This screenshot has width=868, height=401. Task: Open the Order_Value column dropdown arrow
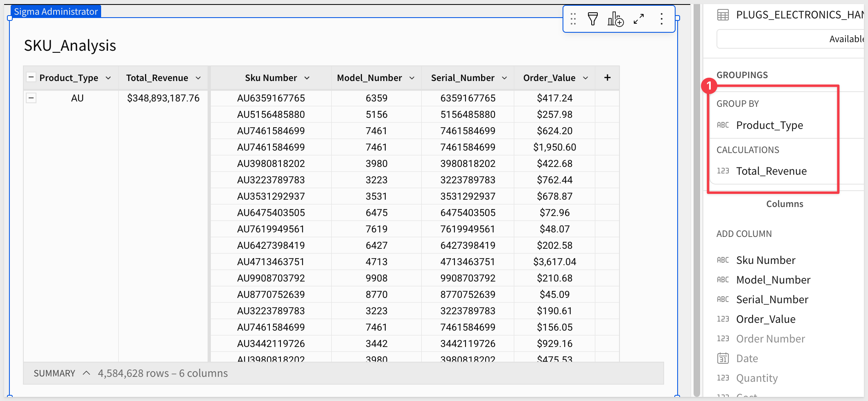coord(585,78)
